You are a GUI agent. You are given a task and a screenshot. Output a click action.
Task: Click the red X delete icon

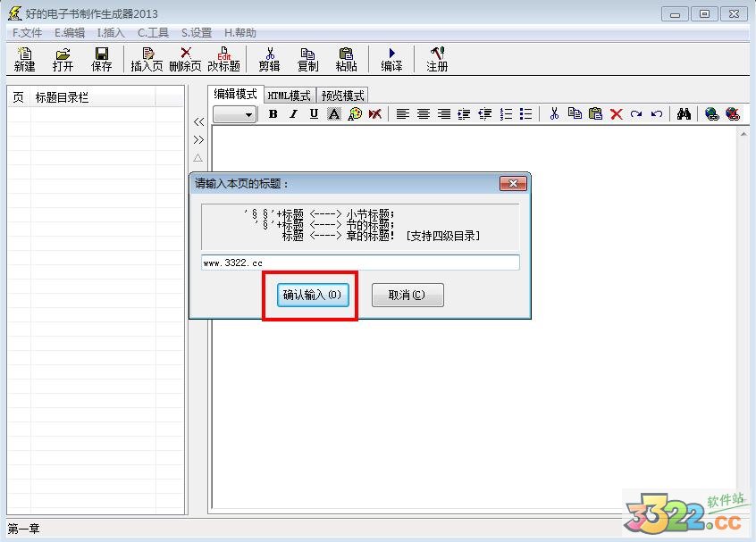click(617, 114)
